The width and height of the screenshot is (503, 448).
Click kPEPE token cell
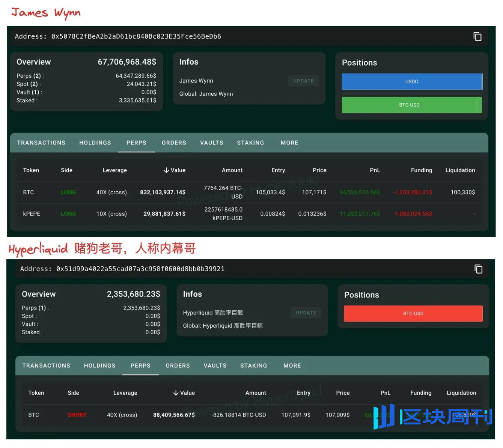click(x=32, y=214)
